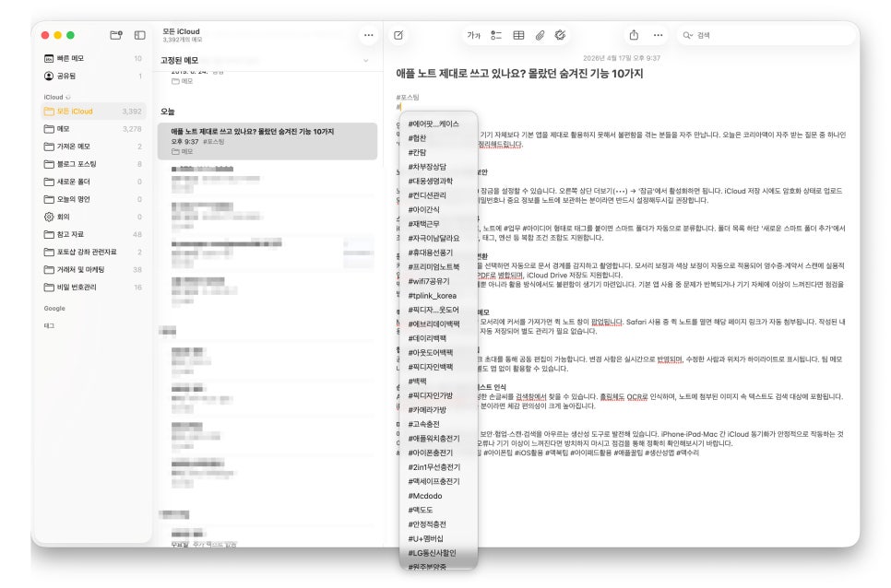Attach a file with the paperclip icon
The image size is (891, 588).
[540, 35]
